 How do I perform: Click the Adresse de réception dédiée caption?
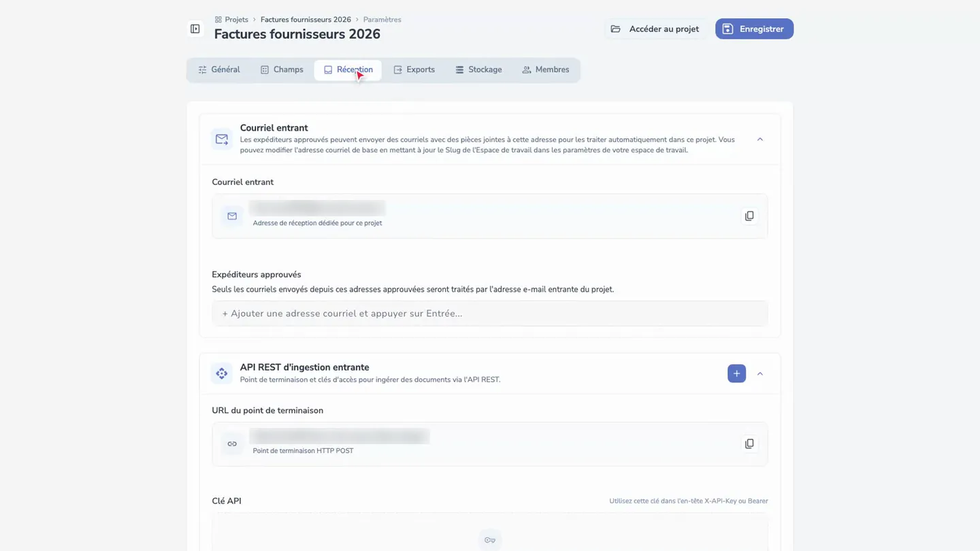point(317,223)
